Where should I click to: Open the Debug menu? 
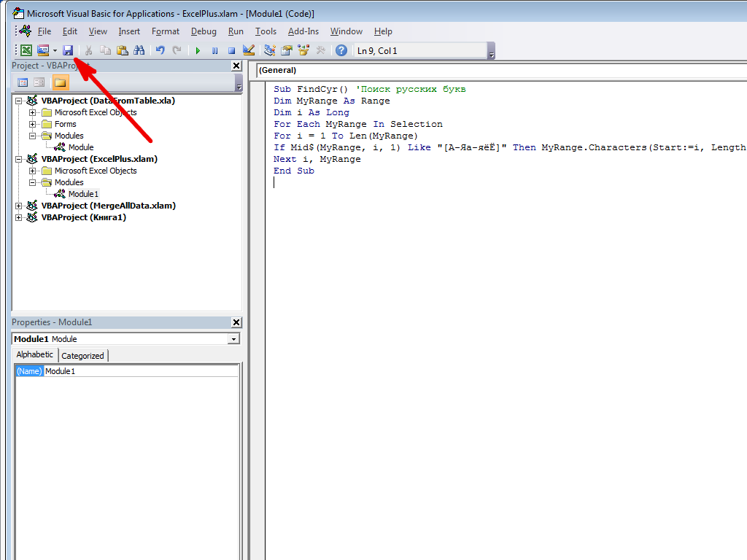tap(204, 31)
